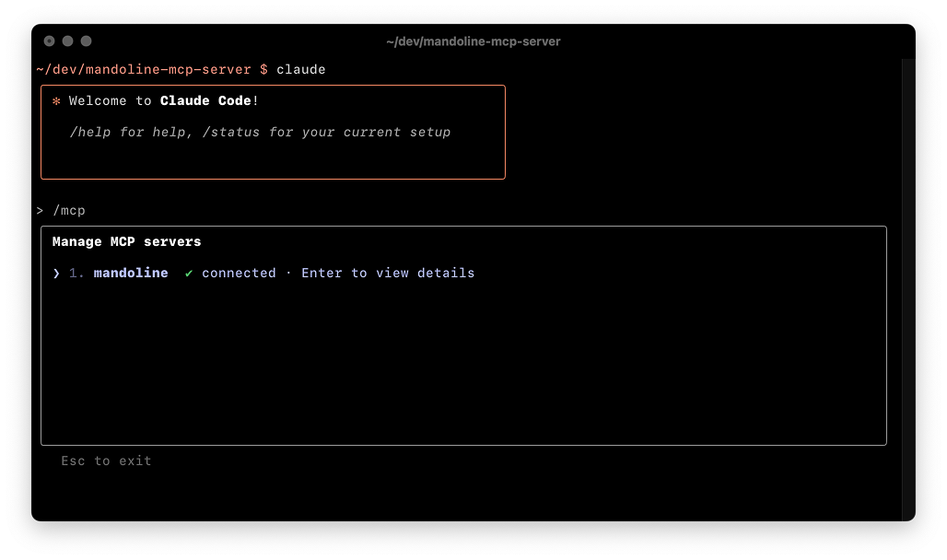Click the orange border of the welcome box
Image resolution: width=947 pixels, height=560 pixels.
coord(273,85)
